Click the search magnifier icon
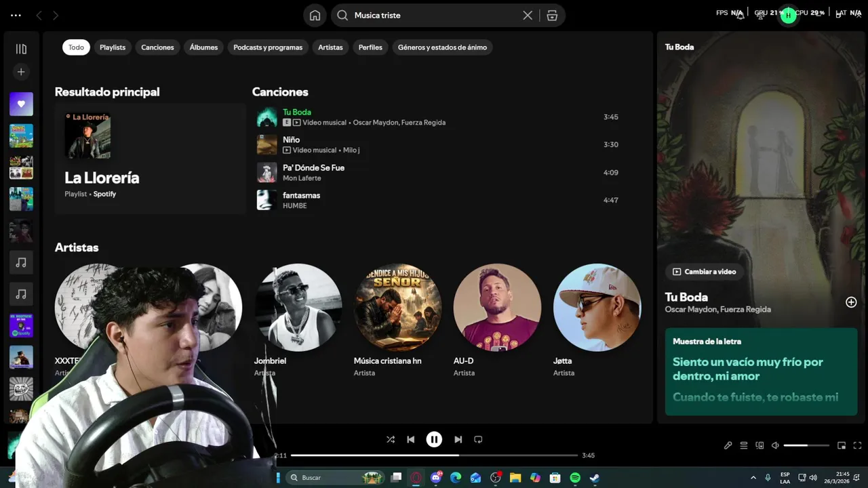 [342, 16]
